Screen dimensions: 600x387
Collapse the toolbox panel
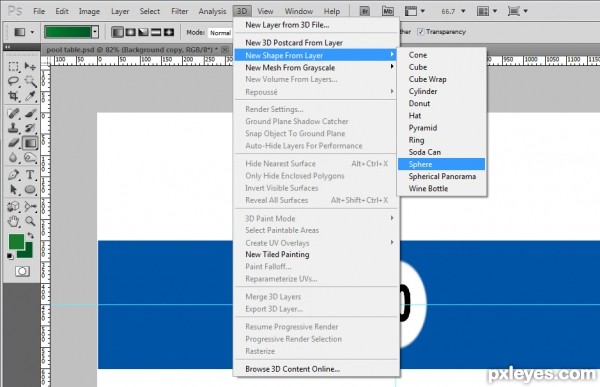[x=8, y=47]
